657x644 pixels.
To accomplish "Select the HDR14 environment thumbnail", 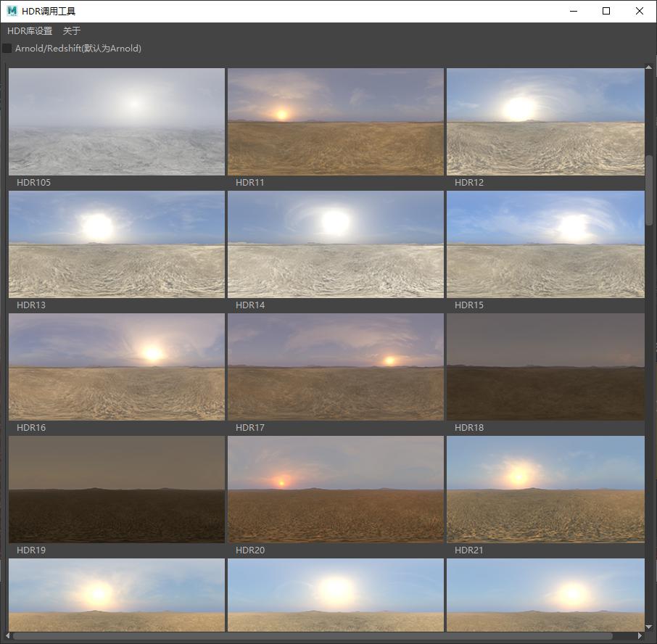I will (335, 244).
